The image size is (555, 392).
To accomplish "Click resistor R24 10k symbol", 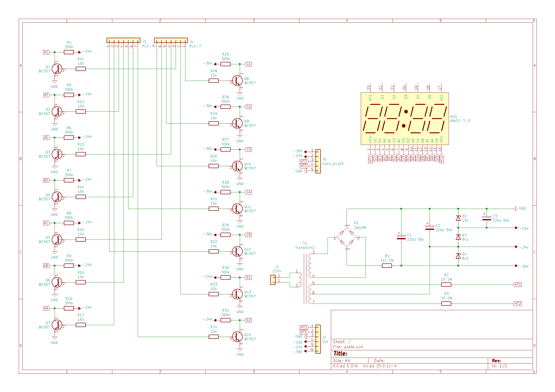I will tap(214, 337).
